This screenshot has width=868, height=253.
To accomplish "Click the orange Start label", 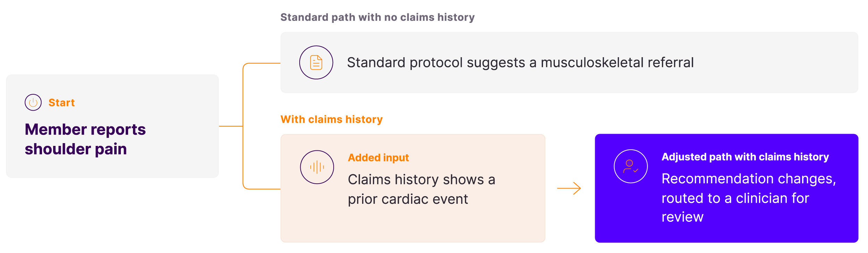I will click(61, 103).
